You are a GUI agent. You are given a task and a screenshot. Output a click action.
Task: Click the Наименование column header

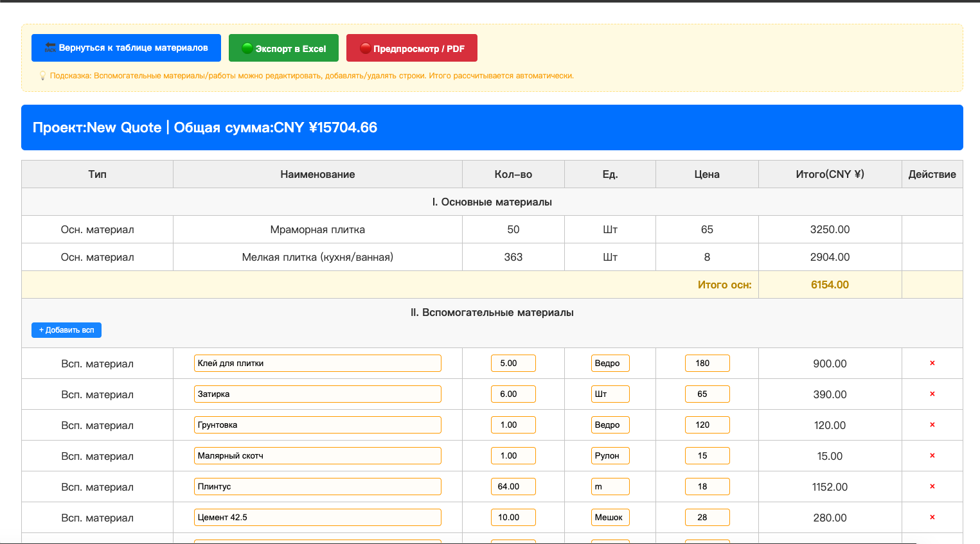point(317,174)
